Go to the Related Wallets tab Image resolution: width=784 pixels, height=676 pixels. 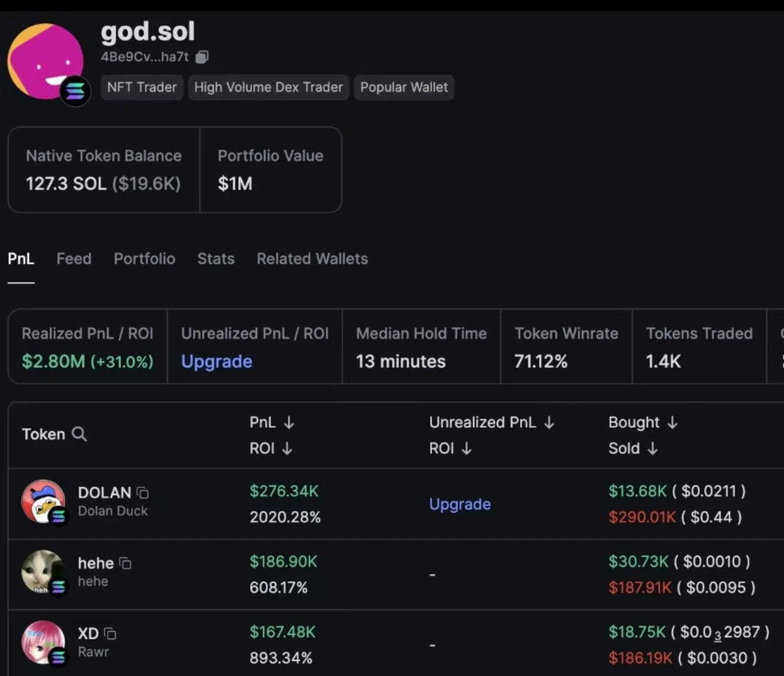[312, 258]
